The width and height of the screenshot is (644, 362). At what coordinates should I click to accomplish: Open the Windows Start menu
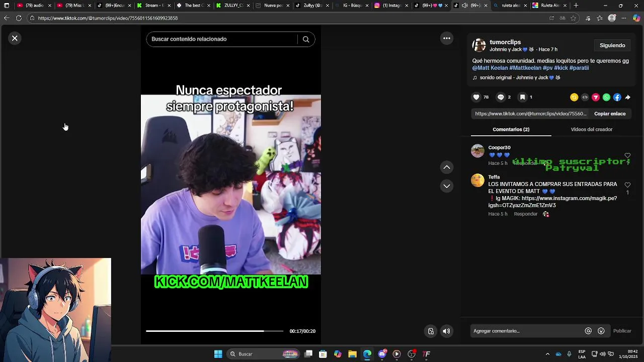click(218, 354)
